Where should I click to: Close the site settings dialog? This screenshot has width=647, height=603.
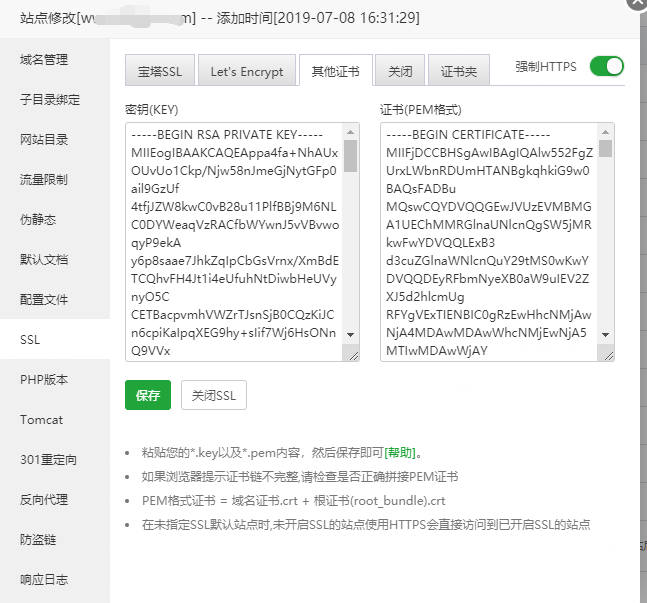pyautogui.click(x=636, y=3)
